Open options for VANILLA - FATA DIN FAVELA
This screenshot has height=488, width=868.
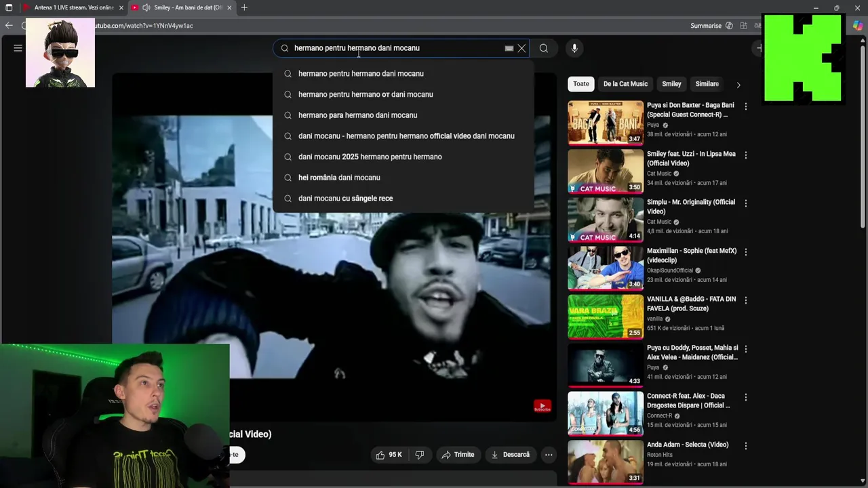point(746,300)
